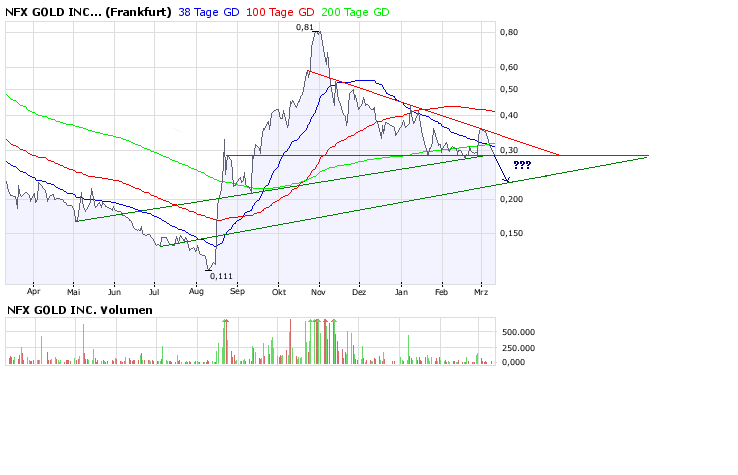This screenshot has width=738, height=475.
Task: Click the '0,150' price axis label
Action: (x=511, y=233)
